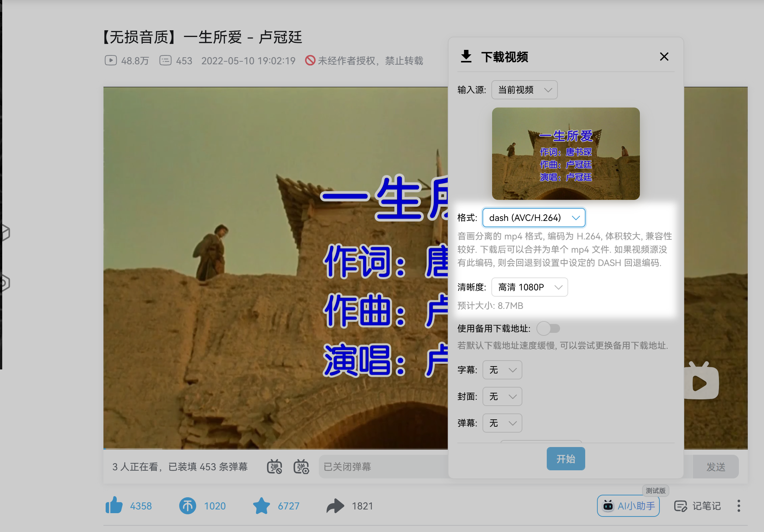Open the three-dot more options menu

click(739, 506)
